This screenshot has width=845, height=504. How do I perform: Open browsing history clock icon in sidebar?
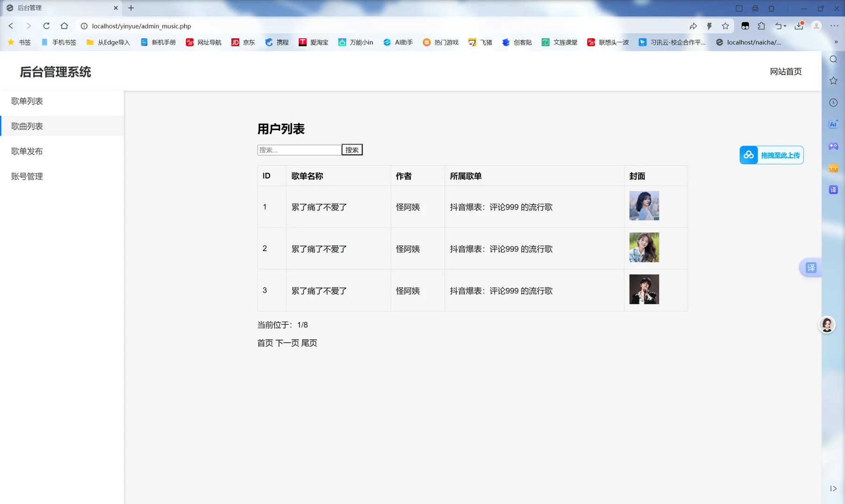point(833,102)
